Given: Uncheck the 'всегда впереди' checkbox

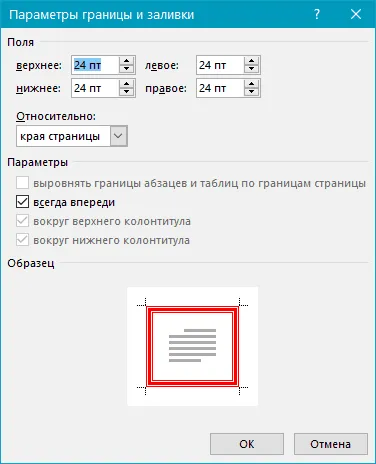Looking at the screenshot, I should (x=22, y=202).
